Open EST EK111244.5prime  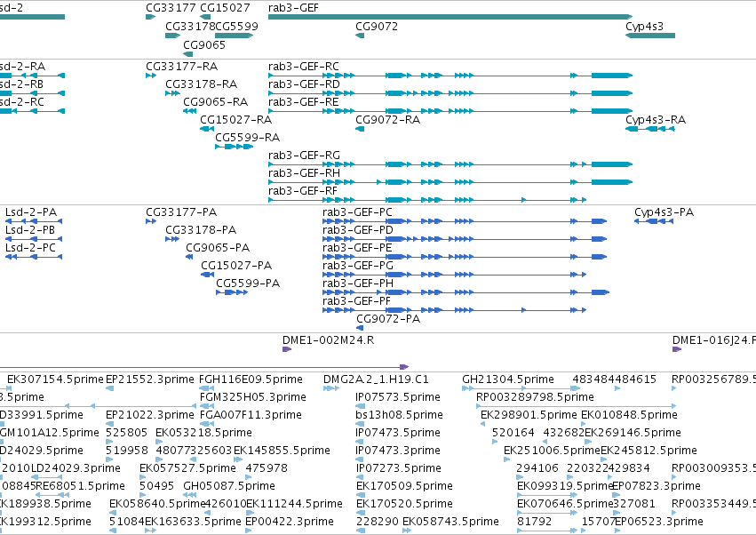294,504
